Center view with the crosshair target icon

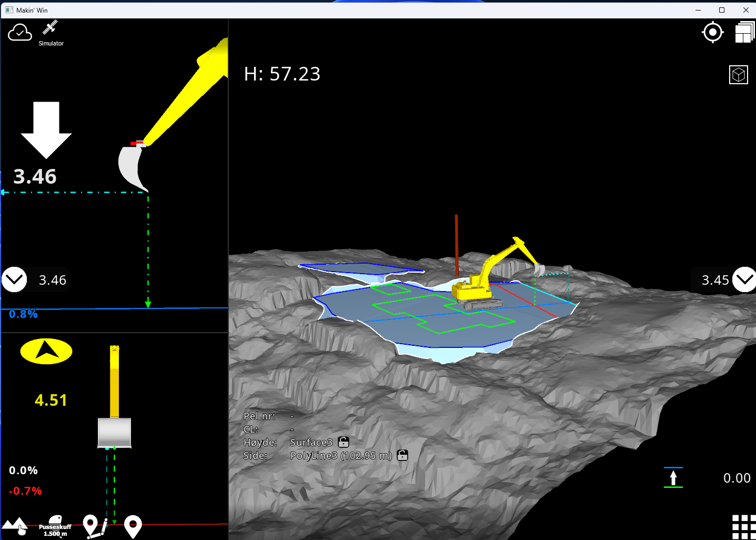(712, 33)
